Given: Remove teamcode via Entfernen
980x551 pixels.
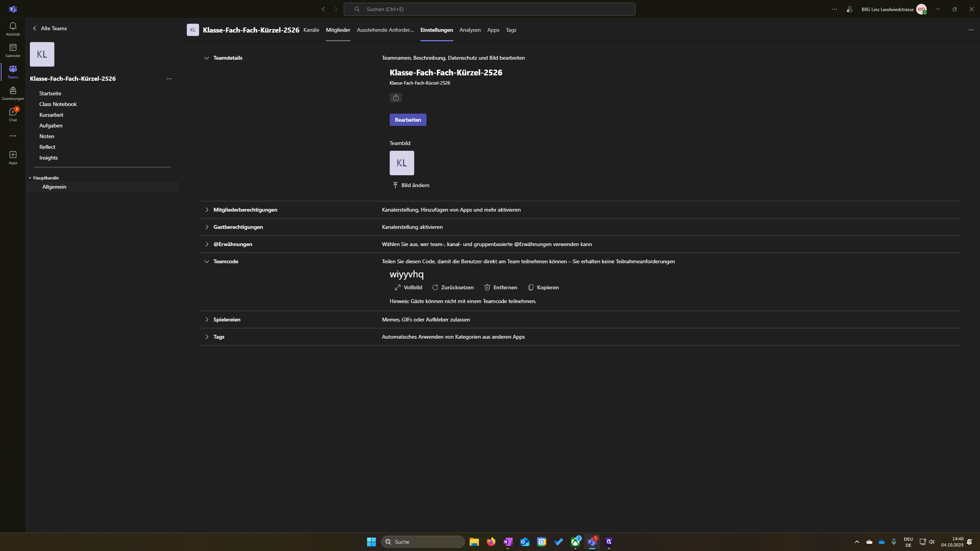Looking at the screenshot, I should [500, 287].
